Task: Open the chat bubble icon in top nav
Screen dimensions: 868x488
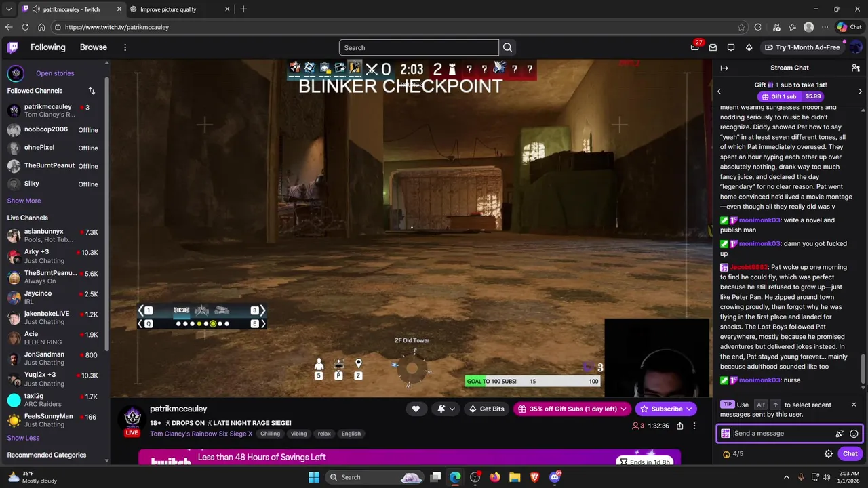Action: point(731,47)
